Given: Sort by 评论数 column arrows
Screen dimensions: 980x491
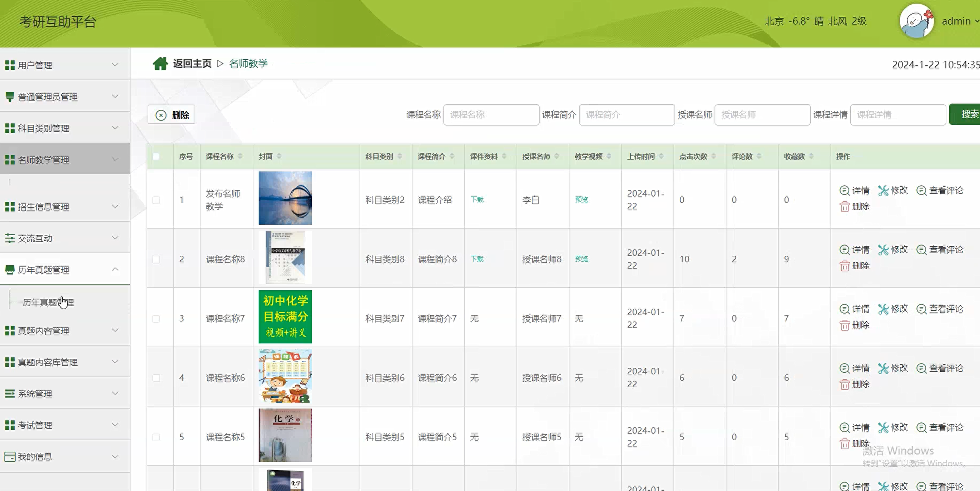Looking at the screenshot, I should [x=759, y=156].
